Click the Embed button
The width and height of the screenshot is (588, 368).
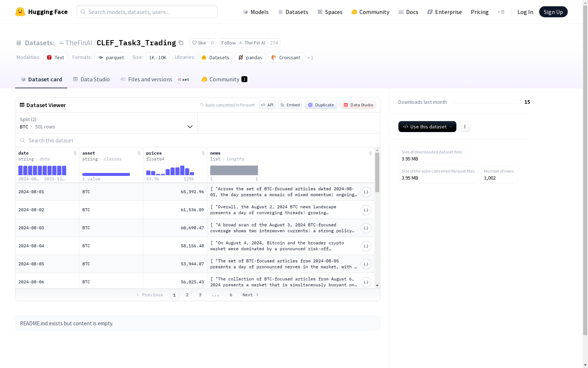coord(290,105)
